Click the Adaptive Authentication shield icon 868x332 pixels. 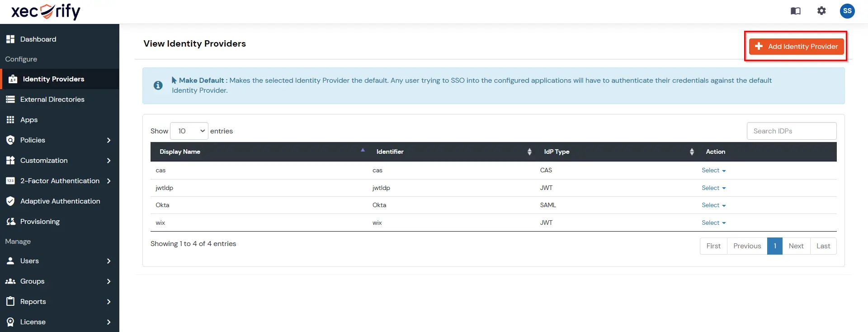10,201
